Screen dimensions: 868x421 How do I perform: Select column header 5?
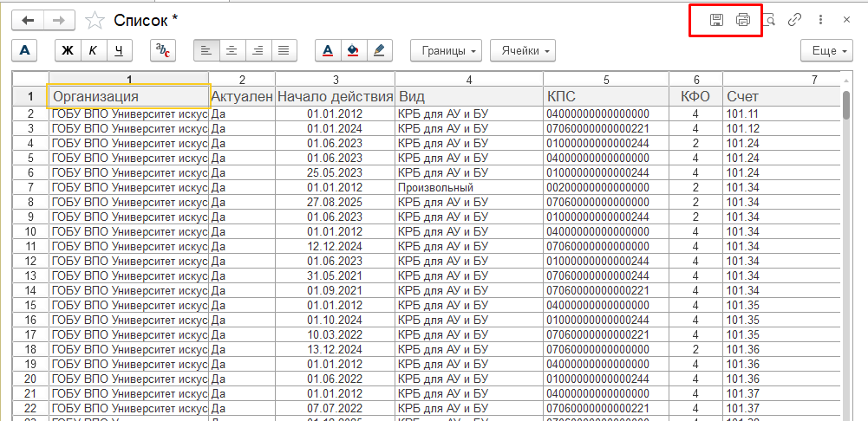point(605,79)
